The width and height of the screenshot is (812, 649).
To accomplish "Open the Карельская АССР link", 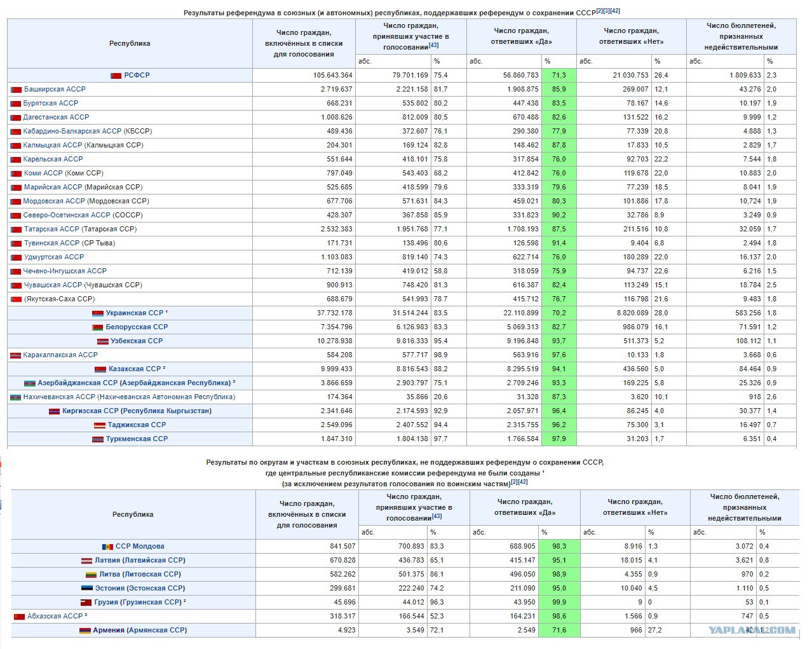I will pos(53,159).
